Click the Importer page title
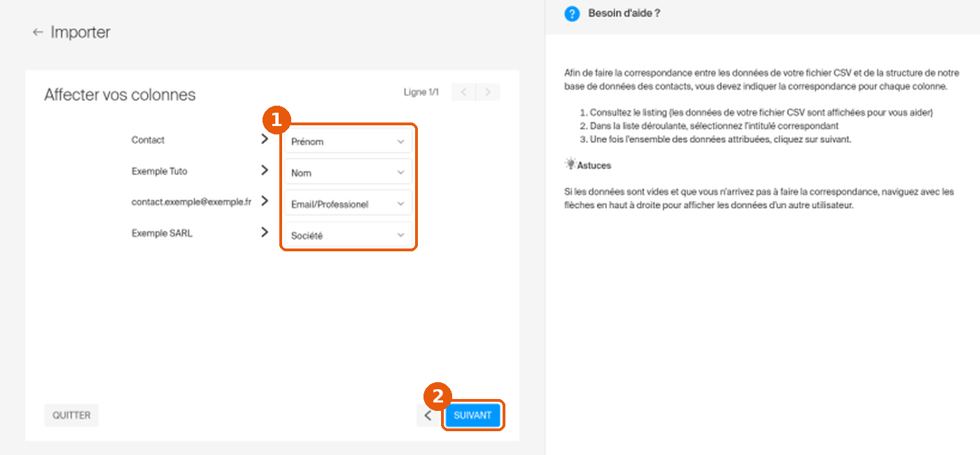The image size is (980, 455). pyautogui.click(x=80, y=32)
